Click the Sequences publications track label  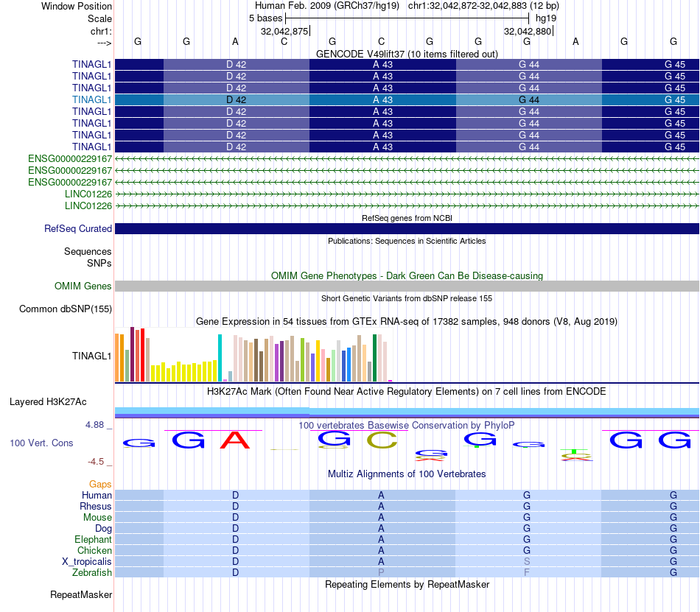(88, 252)
